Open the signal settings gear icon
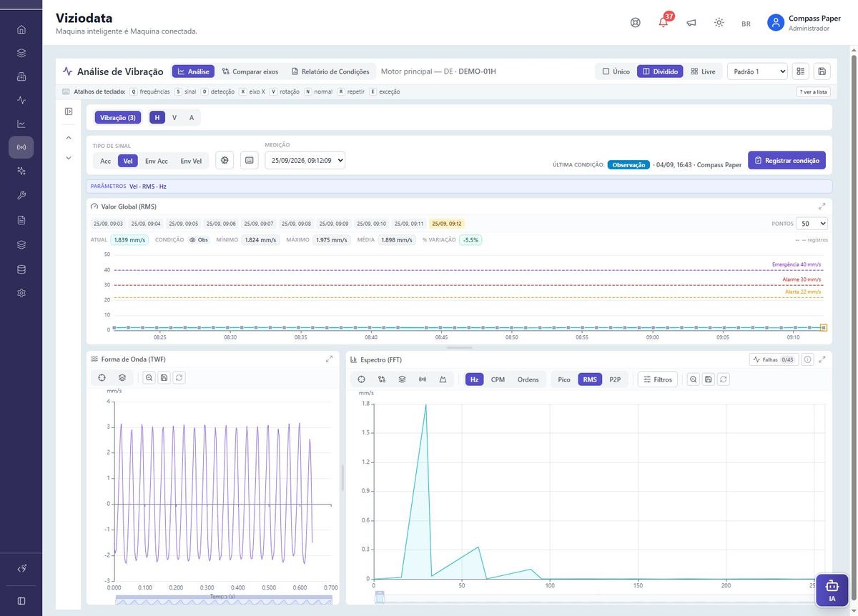Image resolution: width=858 pixels, height=616 pixels. 225,161
